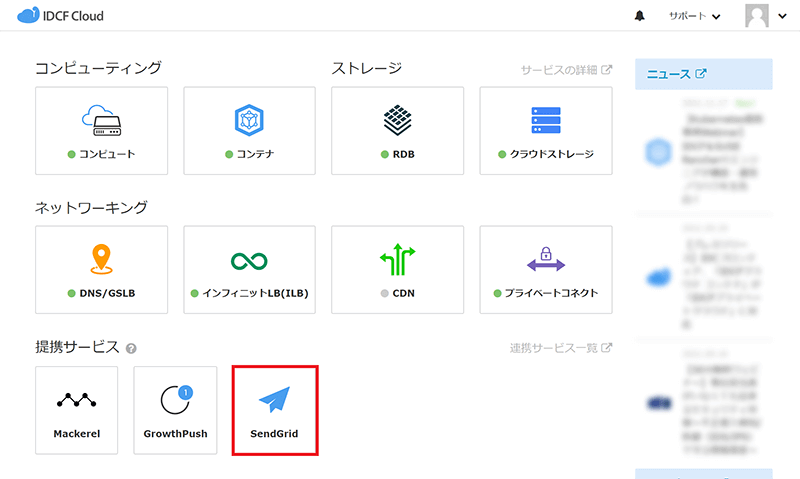Image resolution: width=800 pixels, height=479 pixels.
Task: Open the コンテナ container service
Action: coord(249,131)
